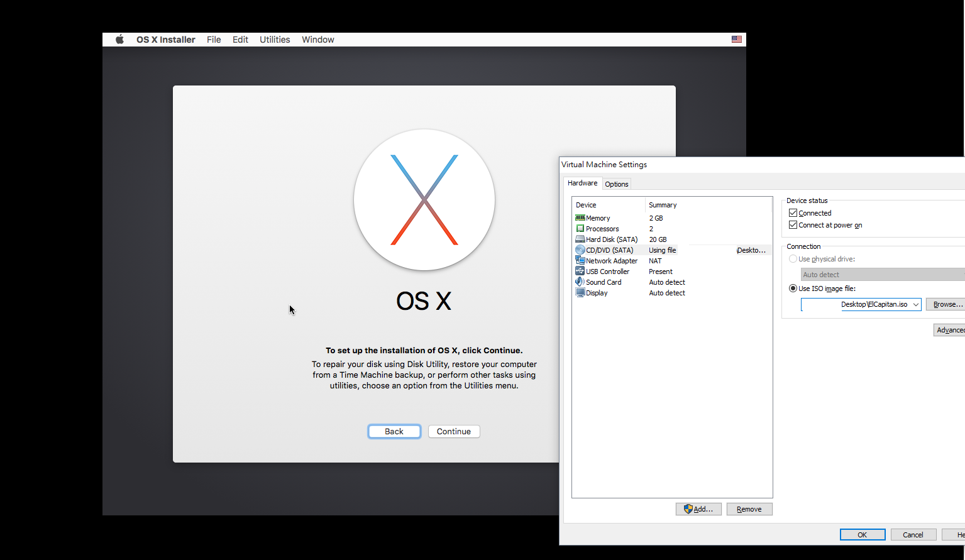Click Browse... for ISO file
This screenshot has width=965, height=560.
[x=946, y=304]
